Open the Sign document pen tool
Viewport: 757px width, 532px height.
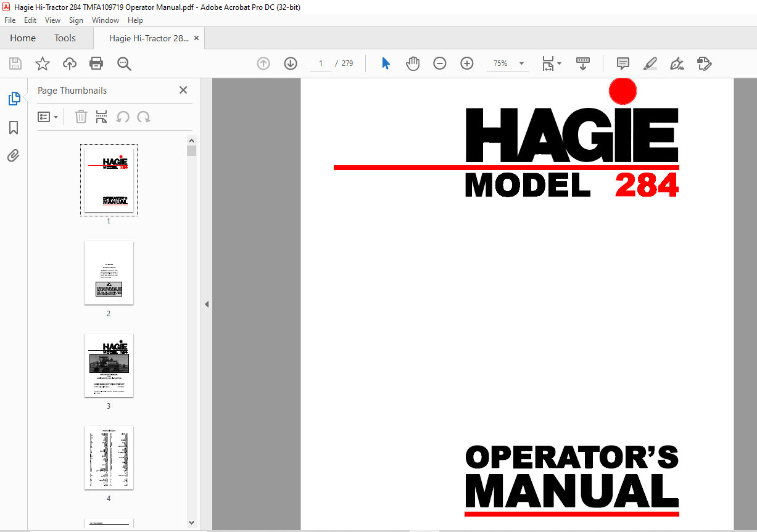tap(677, 63)
